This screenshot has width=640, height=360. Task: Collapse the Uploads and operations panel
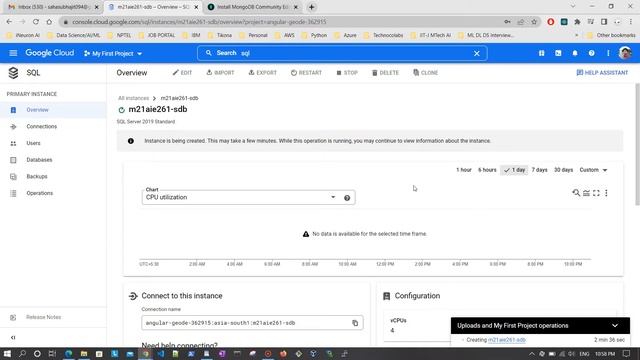[x=615, y=326]
